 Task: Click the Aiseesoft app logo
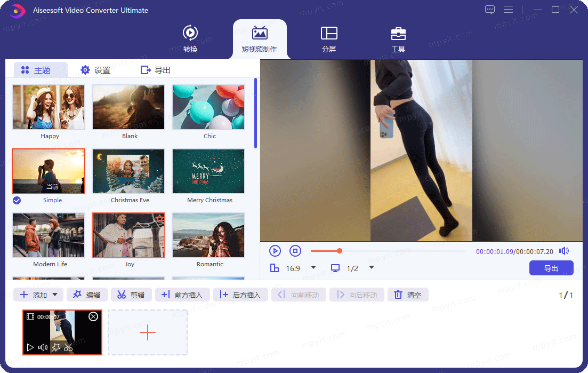[17, 11]
